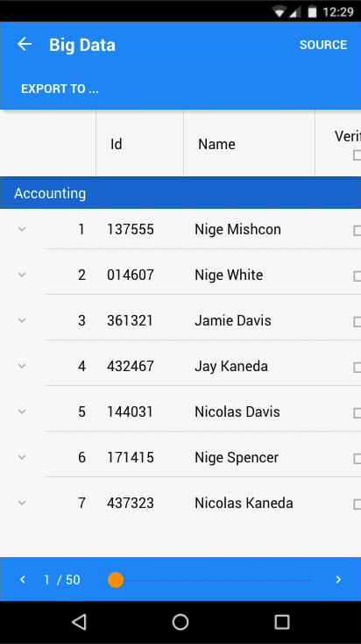Expand row 3 Jamie Davis chevron
Image resolution: width=361 pixels, height=644 pixels.
click(x=22, y=320)
